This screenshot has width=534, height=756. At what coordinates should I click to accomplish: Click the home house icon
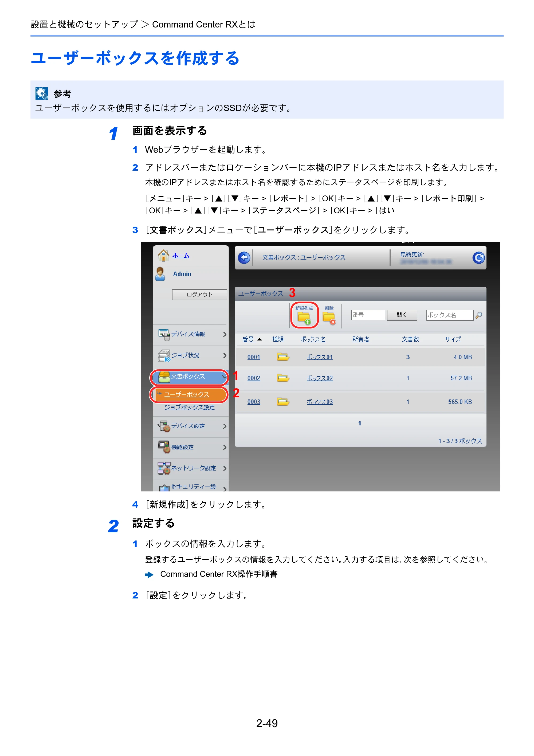click(164, 255)
